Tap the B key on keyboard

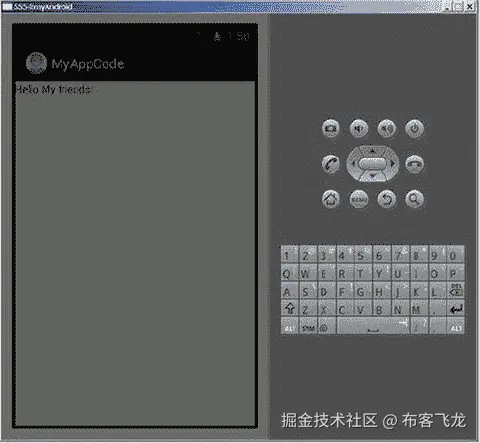(x=382, y=309)
